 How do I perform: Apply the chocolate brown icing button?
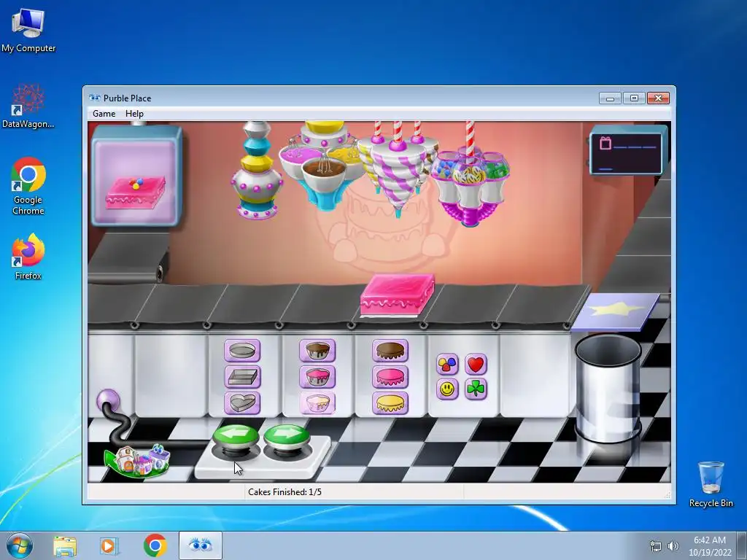[x=390, y=351]
